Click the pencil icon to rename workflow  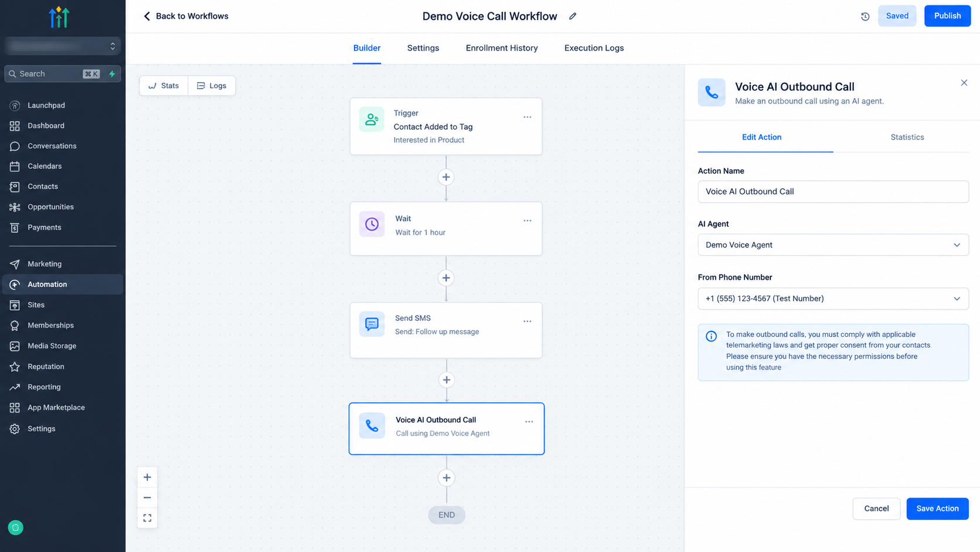click(x=573, y=16)
